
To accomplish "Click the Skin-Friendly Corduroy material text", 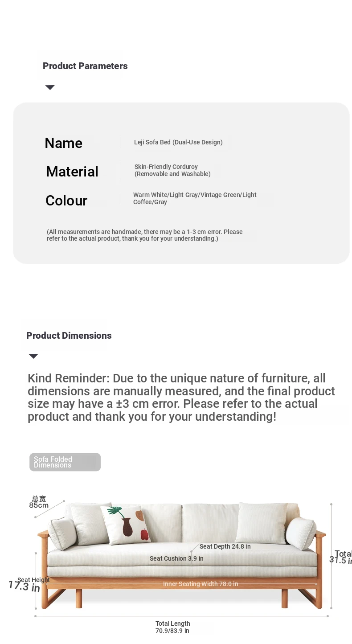I will pyautogui.click(x=172, y=170).
